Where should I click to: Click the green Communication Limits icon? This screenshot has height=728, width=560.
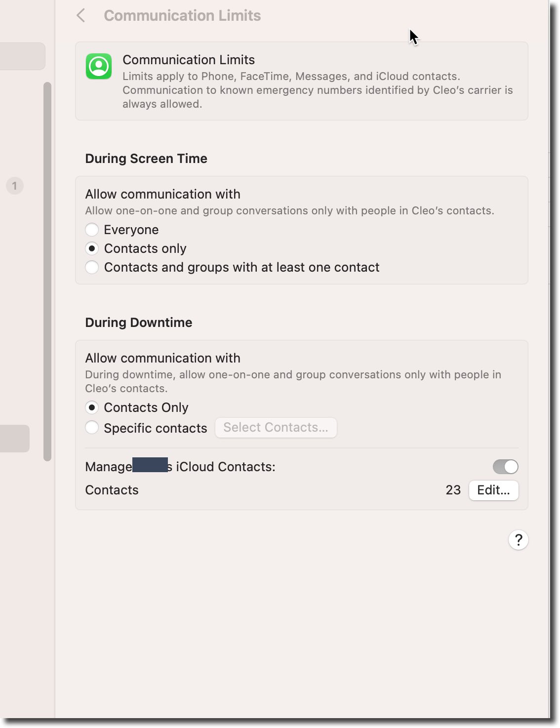[99, 66]
